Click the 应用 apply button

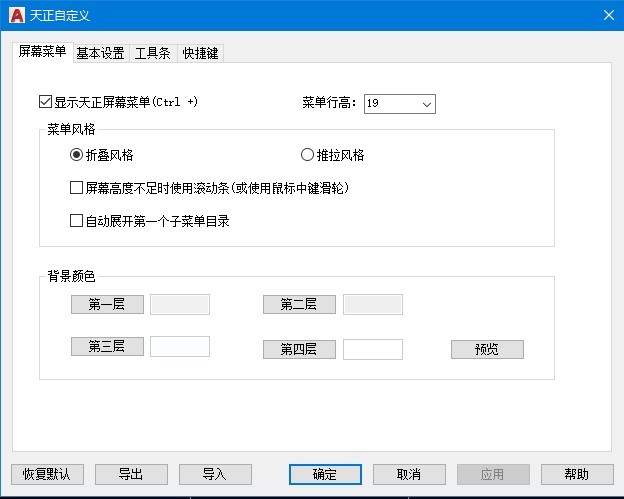(x=493, y=474)
